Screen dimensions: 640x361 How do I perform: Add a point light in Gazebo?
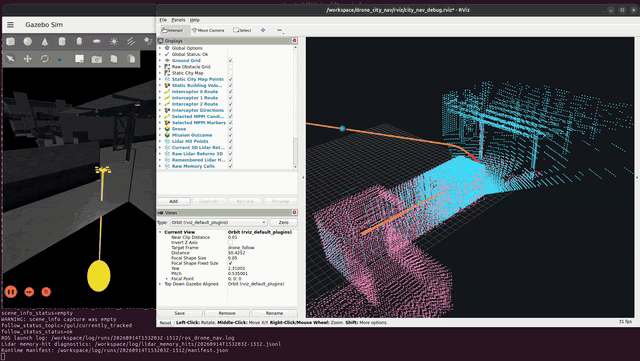click(x=114, y=41)
